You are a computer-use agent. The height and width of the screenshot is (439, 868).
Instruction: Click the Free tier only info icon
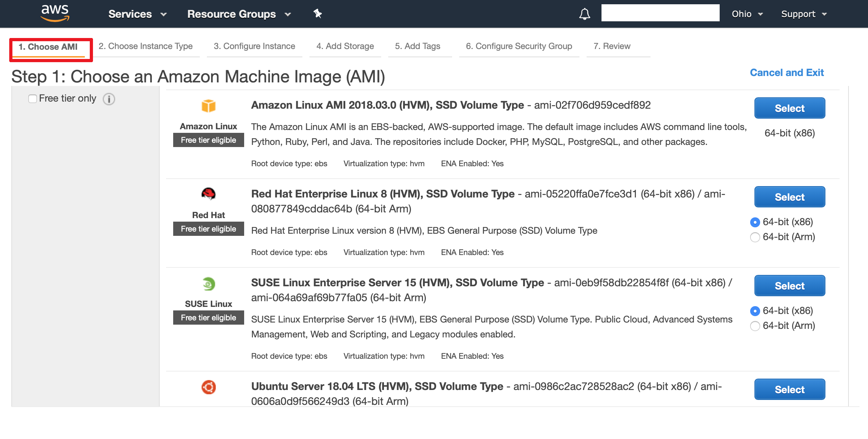pyautogui.click(x=109, y=99)
